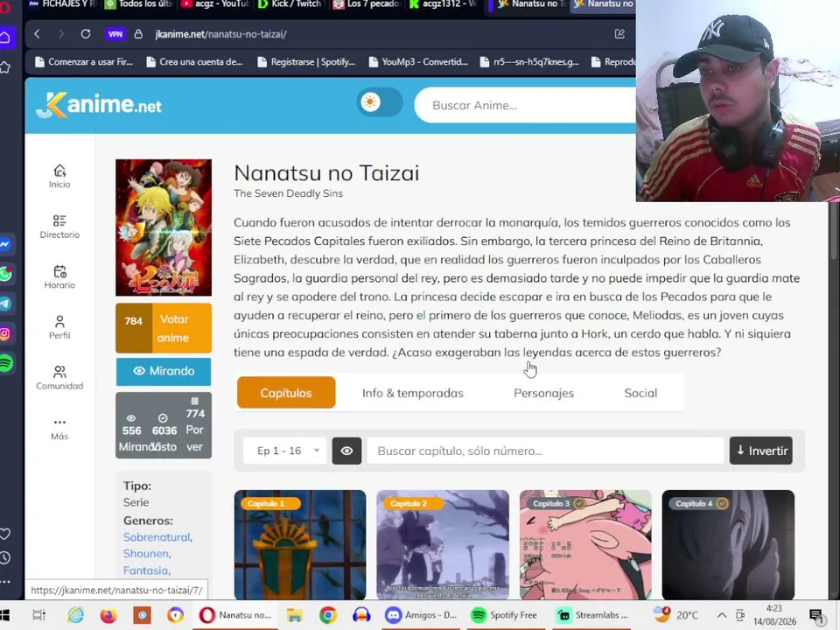The image size is (840, 630).
Task: Switch to the Kick / Twitch browser tab
Action: 291,4
